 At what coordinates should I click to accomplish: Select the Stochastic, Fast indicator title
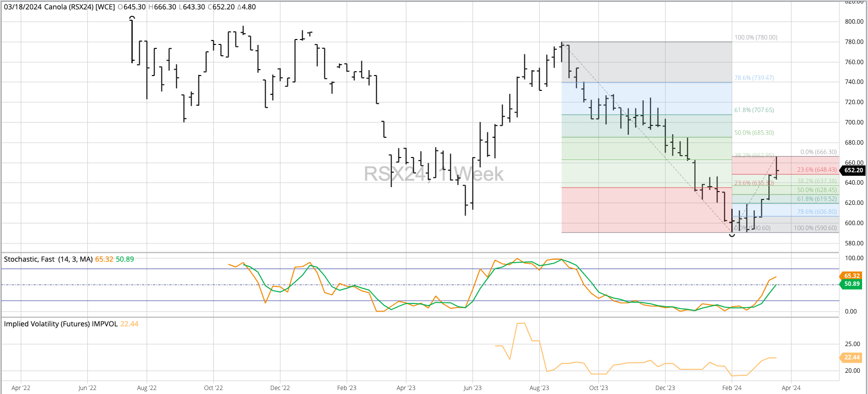click(x=48, y=259)
